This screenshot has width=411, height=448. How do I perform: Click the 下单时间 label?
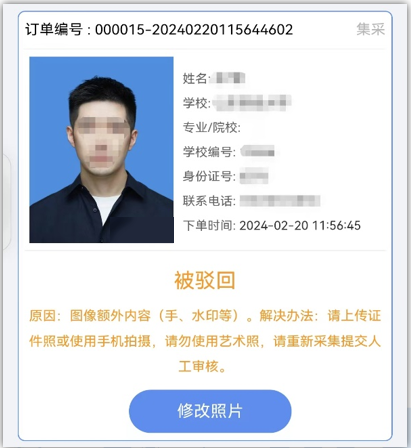coord(209,226)
